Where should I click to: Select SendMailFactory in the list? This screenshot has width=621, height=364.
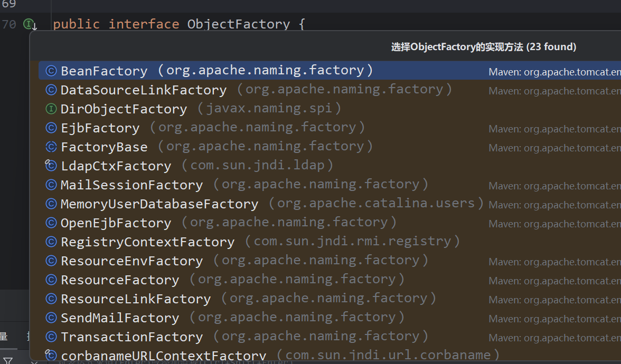tap(120, 318)
